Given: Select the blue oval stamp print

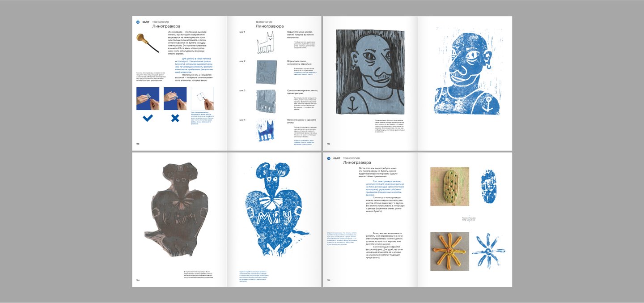Looking at the screenshot, I should pos(488,187).
